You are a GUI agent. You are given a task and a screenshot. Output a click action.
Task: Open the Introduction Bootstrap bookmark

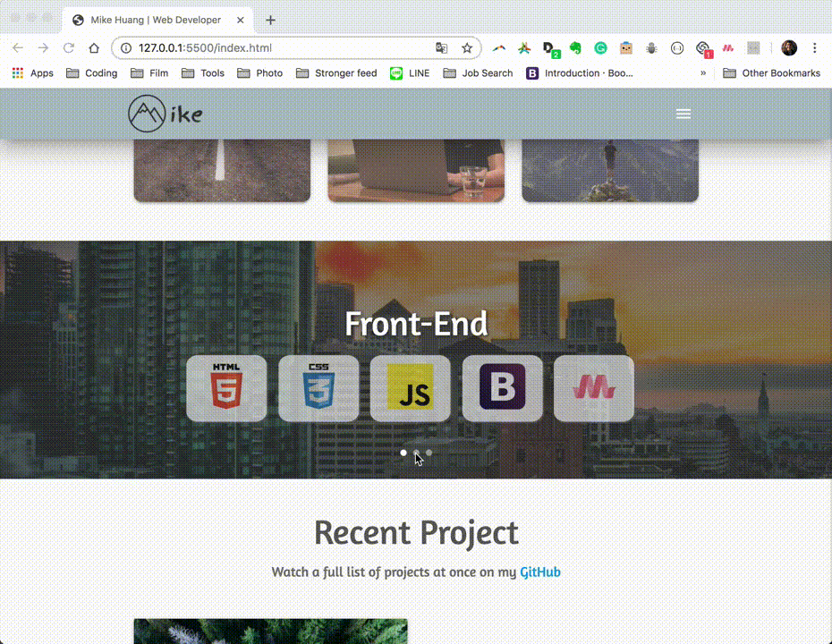pyautogui.click(x=580, y=73)
